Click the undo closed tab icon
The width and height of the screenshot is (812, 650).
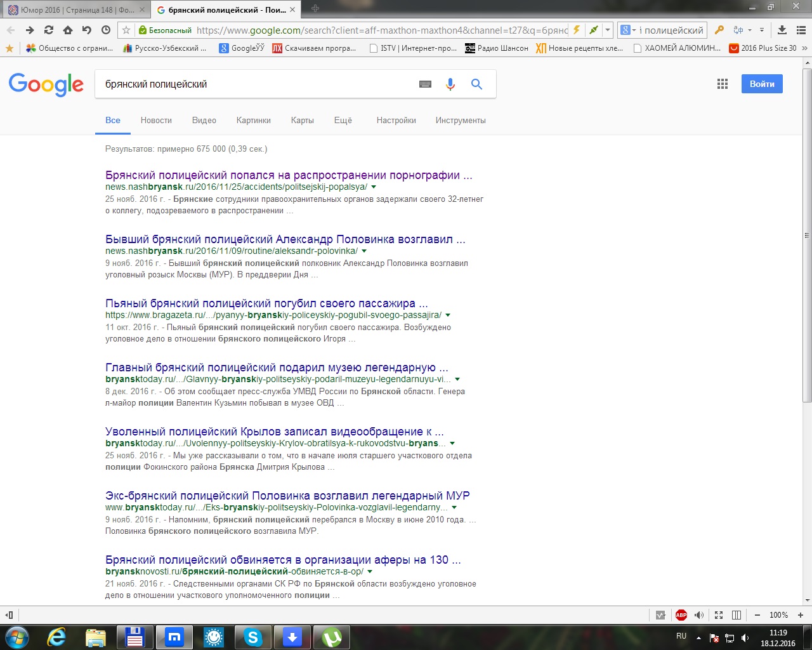click(87, 30)
